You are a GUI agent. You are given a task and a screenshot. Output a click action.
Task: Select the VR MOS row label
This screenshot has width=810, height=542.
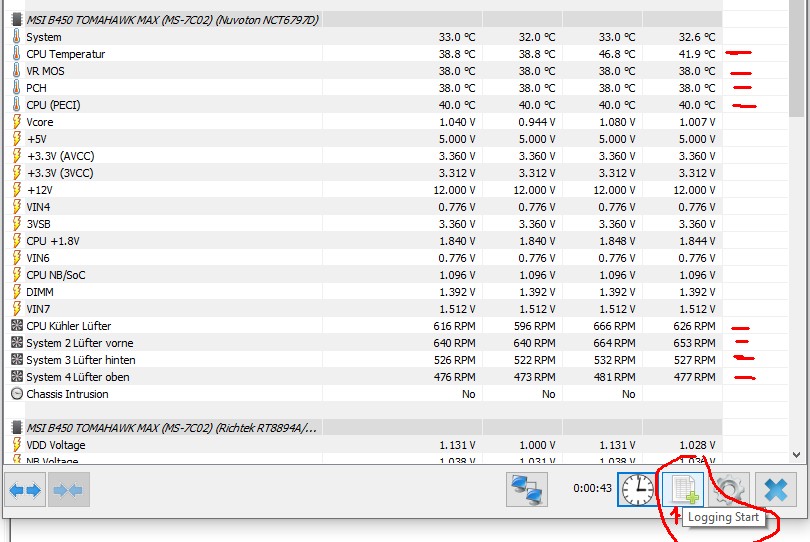[45, 71]
